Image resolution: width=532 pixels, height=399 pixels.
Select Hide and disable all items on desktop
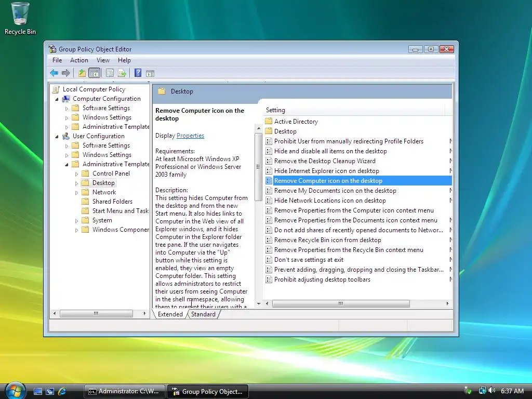click(330, 151)
